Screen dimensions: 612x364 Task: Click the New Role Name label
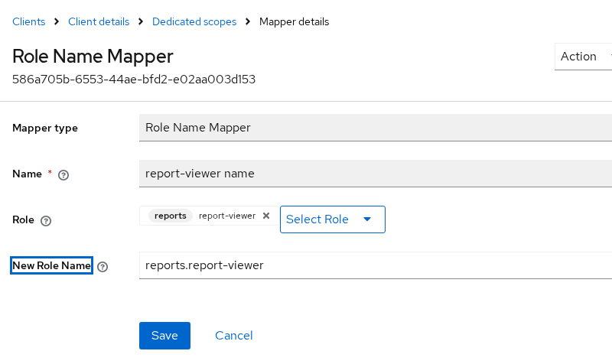pyautogui.click(x=51, y=265)
